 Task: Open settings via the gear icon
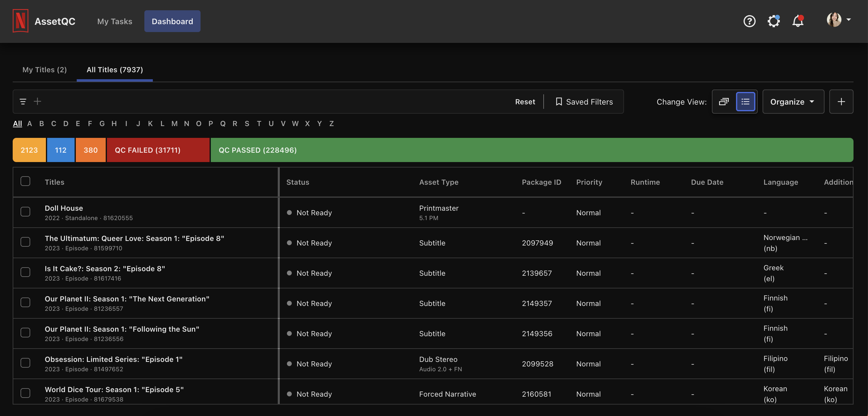773,21
